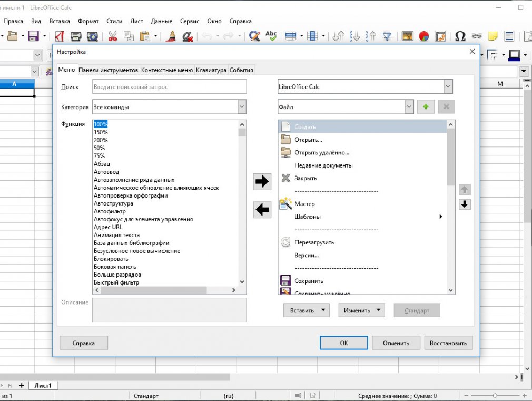The width and height of the screenshot is (532, 401).
Task: Open the 'Сервис' menu
Action: [189, 21]
